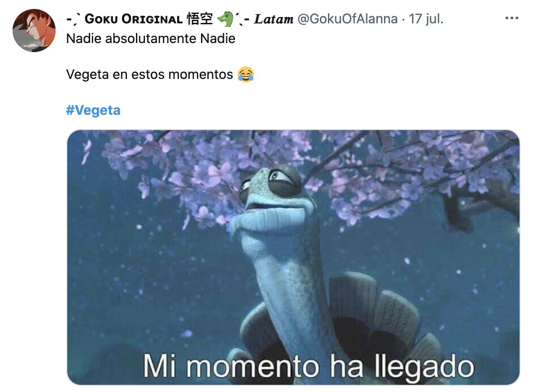The width and height of the screenshot is (533, 392).
Task: Click the crying-laughing emoji in tweet
Action: point(246,74)
